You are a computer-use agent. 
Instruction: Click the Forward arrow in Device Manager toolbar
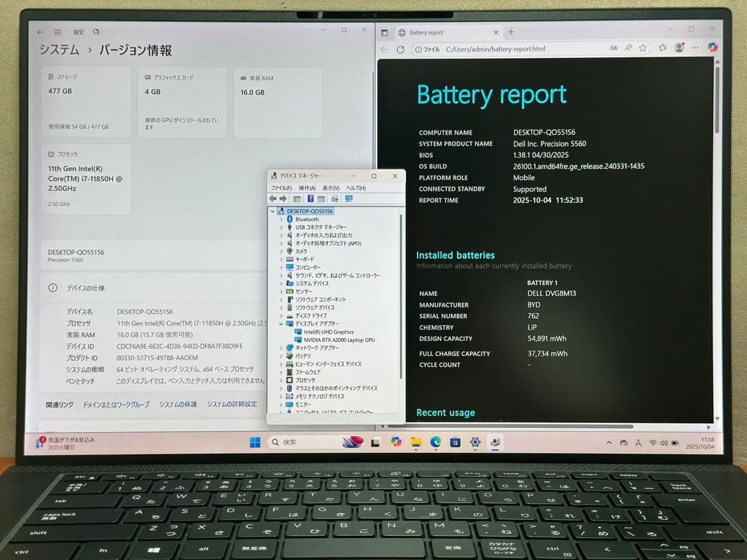point(282,198)
